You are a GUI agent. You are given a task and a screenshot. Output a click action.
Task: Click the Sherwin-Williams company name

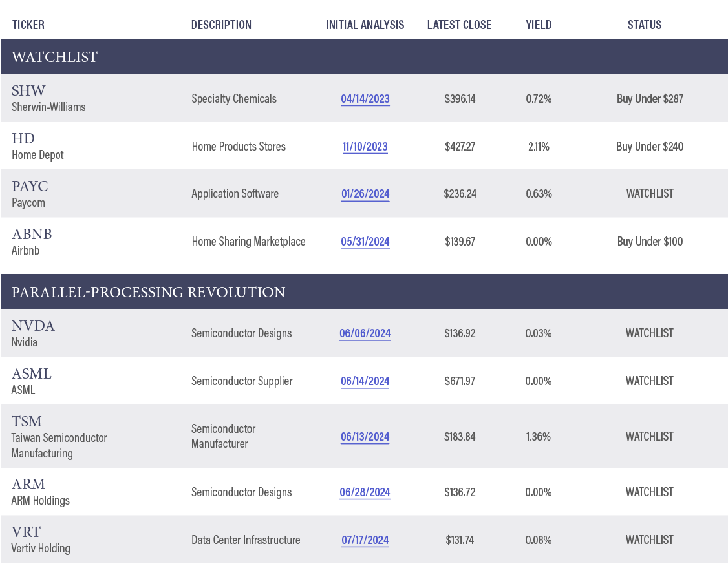[x=48, y=107]
